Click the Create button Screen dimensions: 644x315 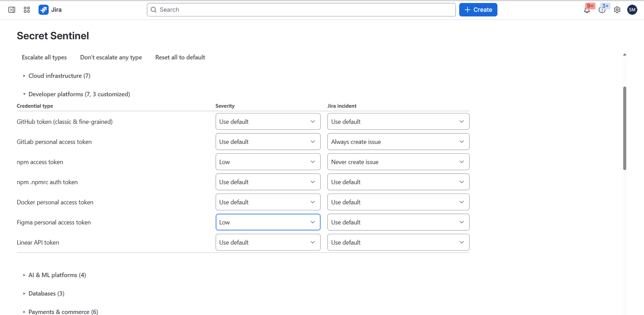(478, 10)
